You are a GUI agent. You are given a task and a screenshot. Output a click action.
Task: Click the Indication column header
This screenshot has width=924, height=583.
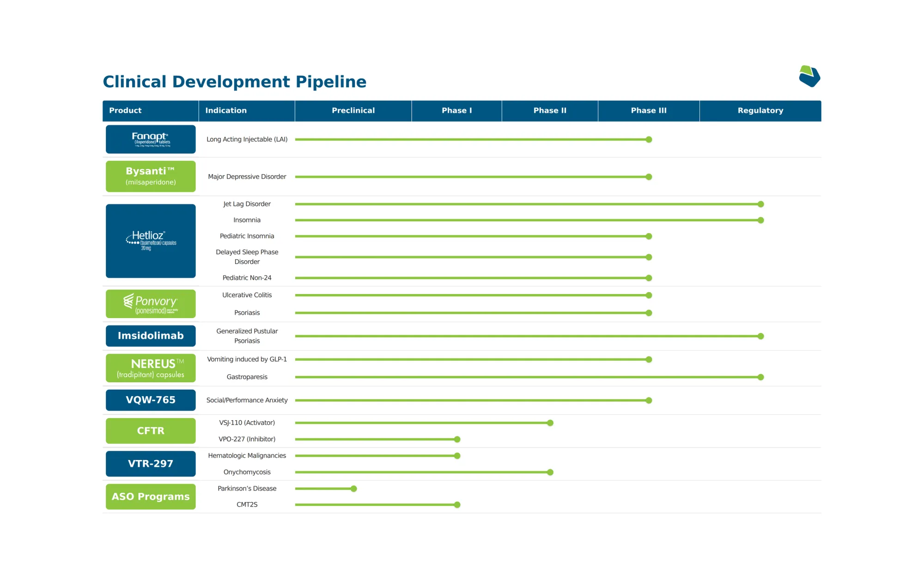coord(247,111)
